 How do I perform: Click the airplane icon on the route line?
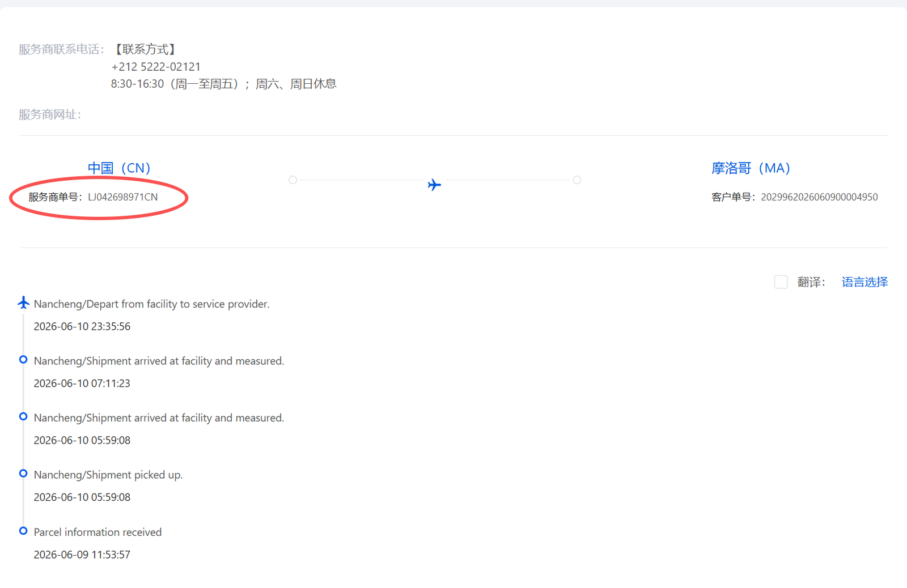(434, 185)
